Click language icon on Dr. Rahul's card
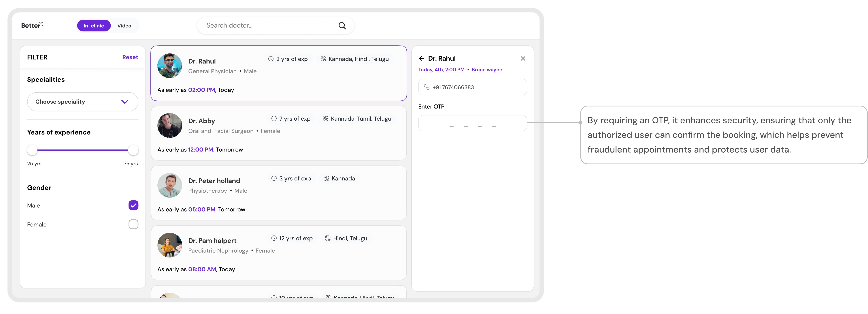 pos(323,59)
